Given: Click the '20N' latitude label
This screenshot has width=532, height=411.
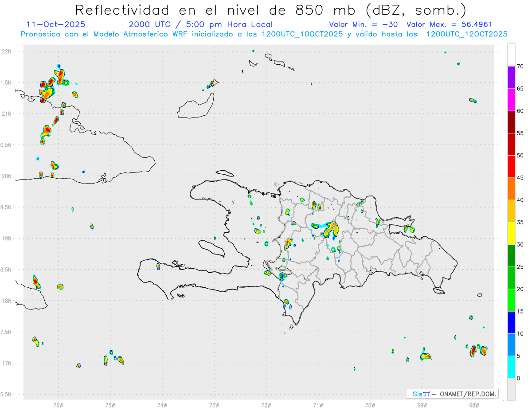Looking at the screenshot, I should (8, 176).
